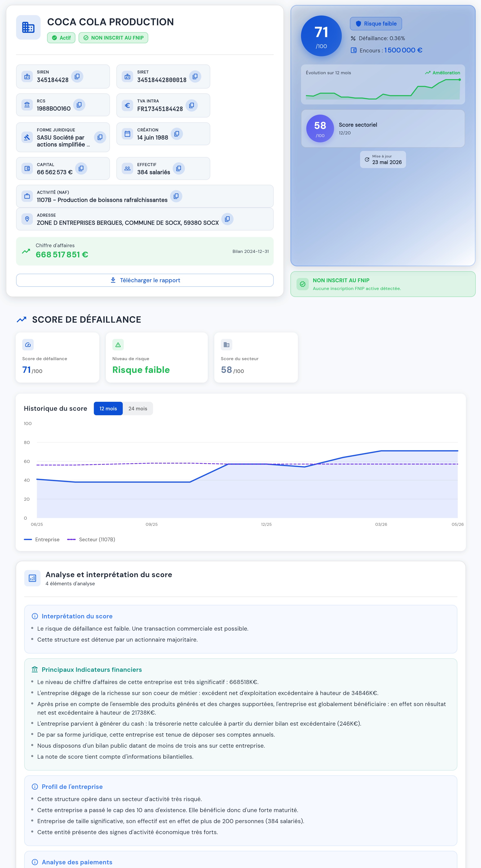Click the warning triangle icon in Niveau de risque card
The image size is (481, 868).
[118, 345]
